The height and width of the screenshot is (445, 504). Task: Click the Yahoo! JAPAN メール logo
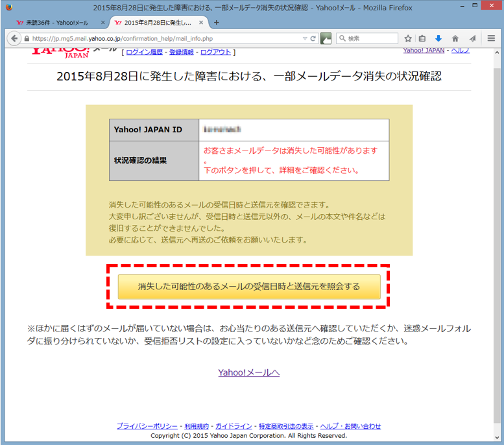click(74, 53)
